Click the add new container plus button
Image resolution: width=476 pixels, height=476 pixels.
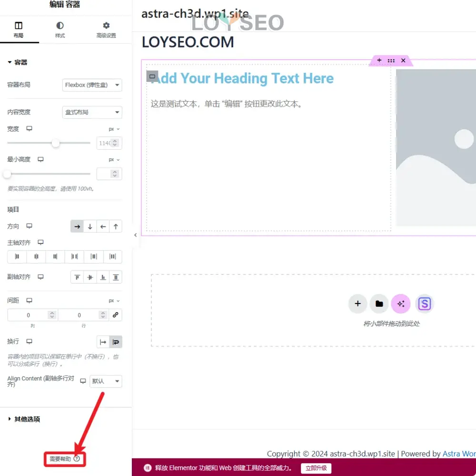point(357,304)
